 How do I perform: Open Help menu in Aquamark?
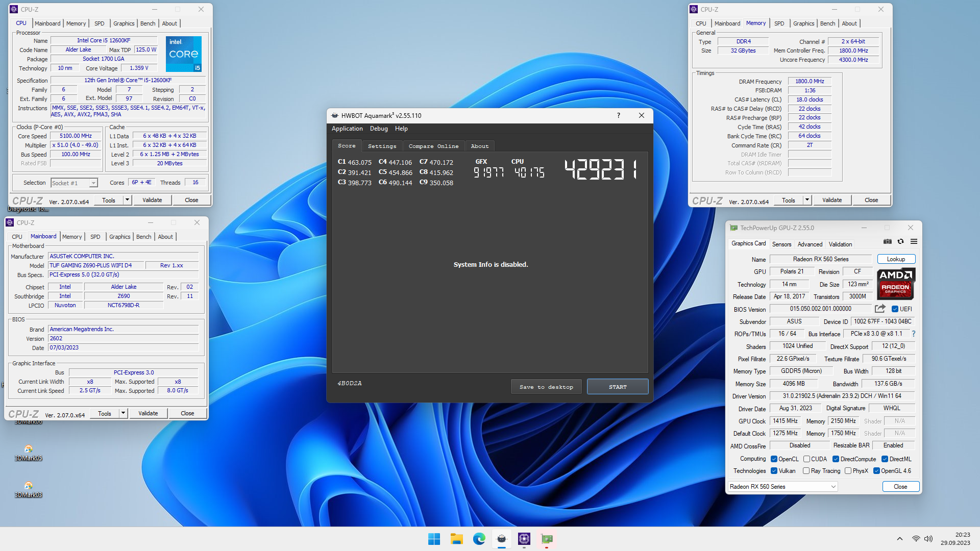coord(401,129)
